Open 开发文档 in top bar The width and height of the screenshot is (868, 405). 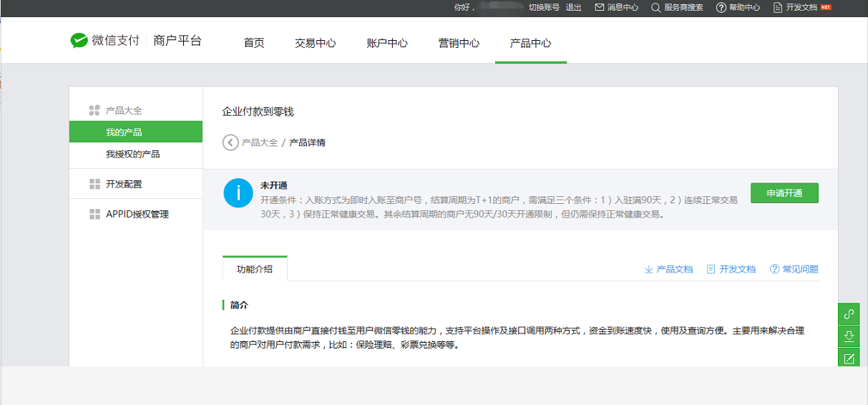(794, 7)
